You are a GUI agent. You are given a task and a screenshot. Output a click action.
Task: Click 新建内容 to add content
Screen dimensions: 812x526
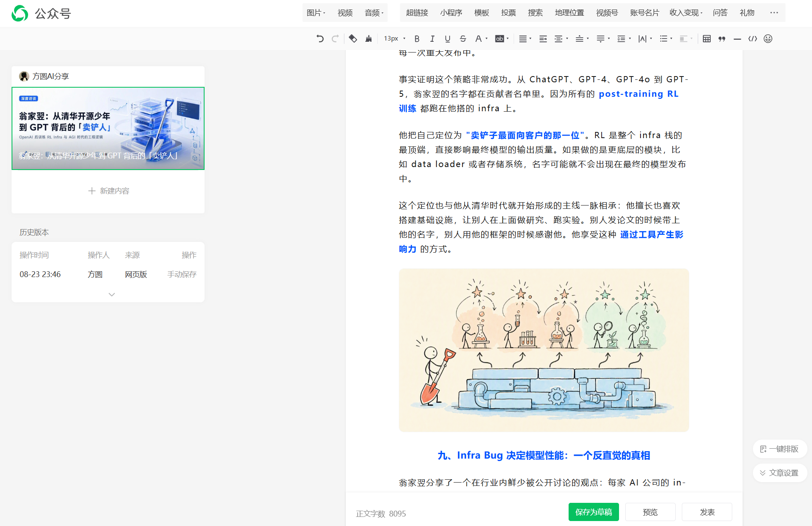click(x=109, y=191)
